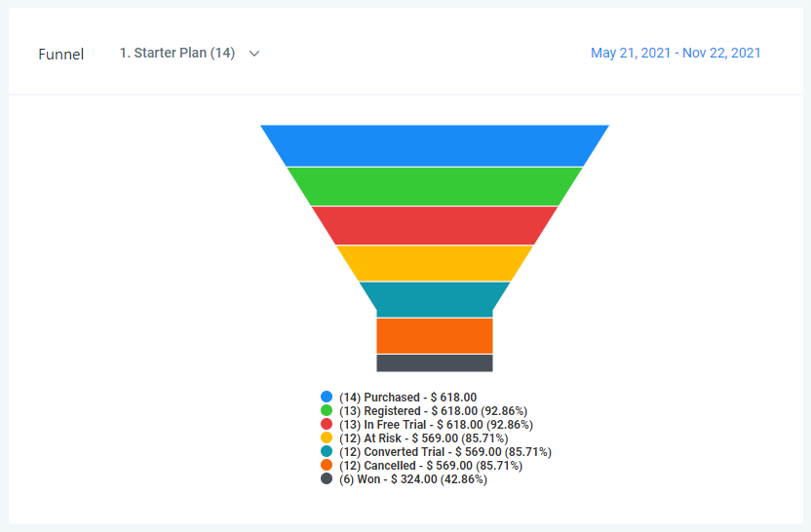Click the chevron arrow next to Starter Plan
The image size is (811, 532).
point(254,54)
